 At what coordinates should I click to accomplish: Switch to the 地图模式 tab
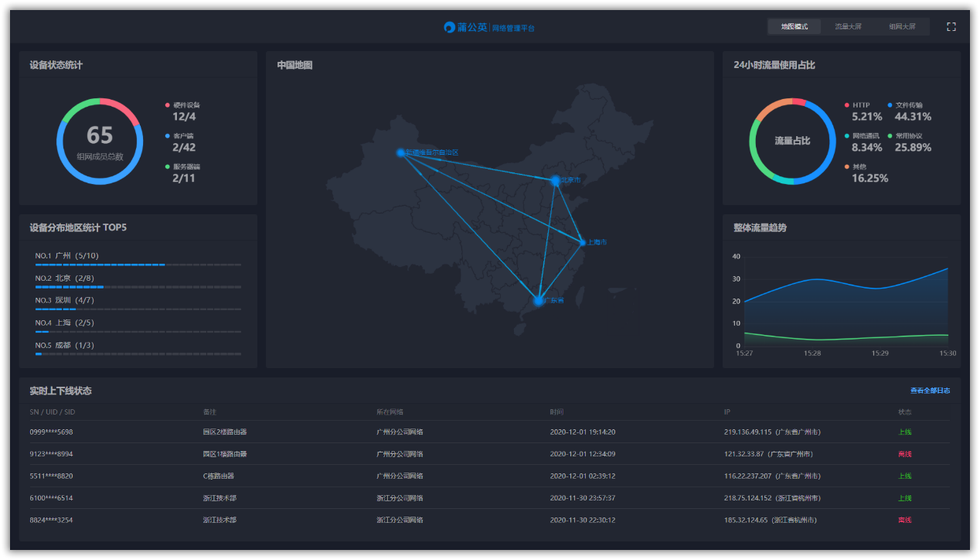795,26
